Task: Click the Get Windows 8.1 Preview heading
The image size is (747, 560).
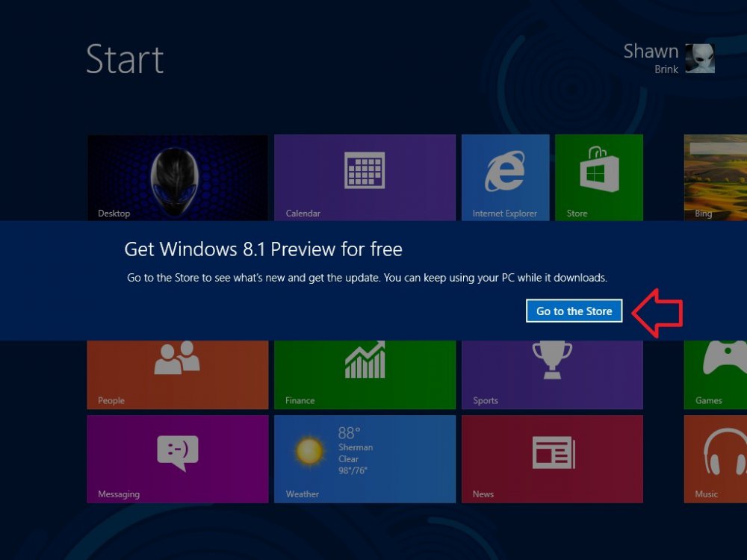Action: pyautogui.click(x=264, y=249)
